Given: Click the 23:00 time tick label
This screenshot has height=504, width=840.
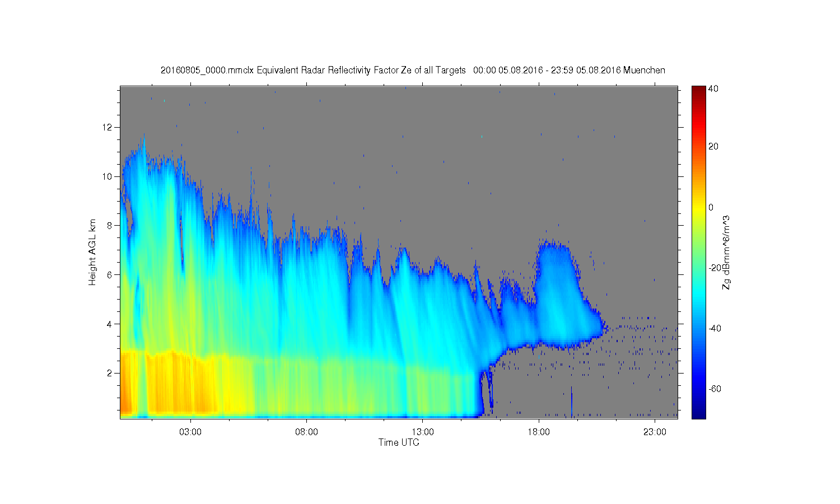Looking at the screenshot, I should coord(655,432).
